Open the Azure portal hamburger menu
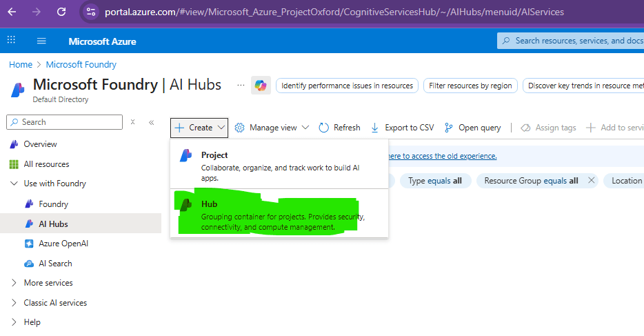The image size is (644, 336). pos(41,41)
